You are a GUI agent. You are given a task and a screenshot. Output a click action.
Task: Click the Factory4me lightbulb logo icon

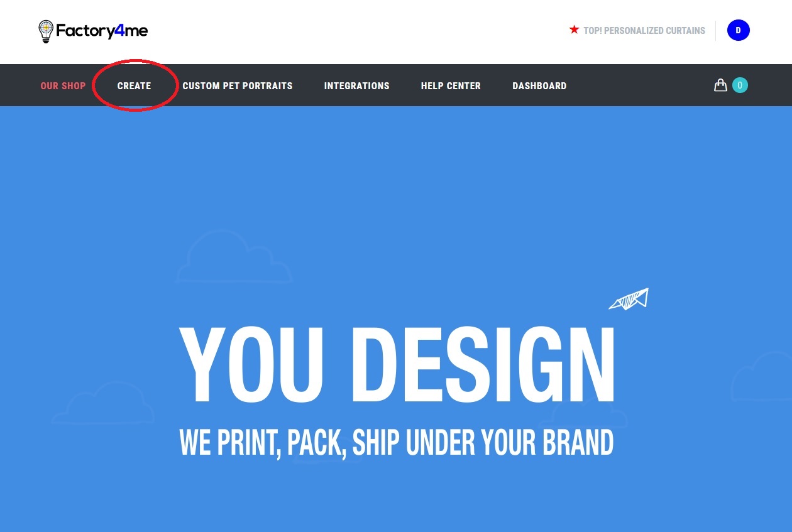(x=46, y=31)
